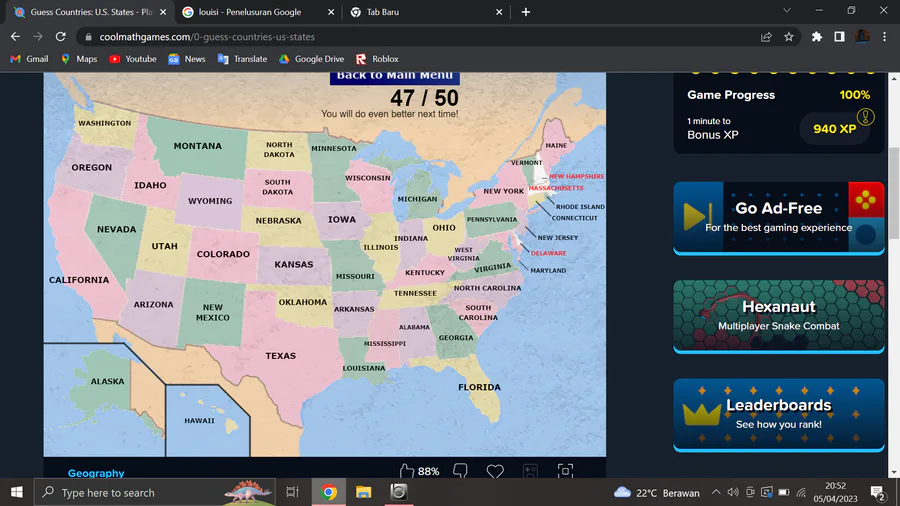Click Alaska in the inset map

pos(107,381)
